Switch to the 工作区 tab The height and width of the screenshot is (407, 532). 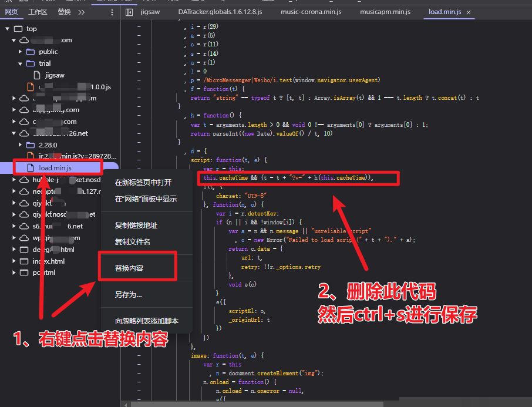38,11
